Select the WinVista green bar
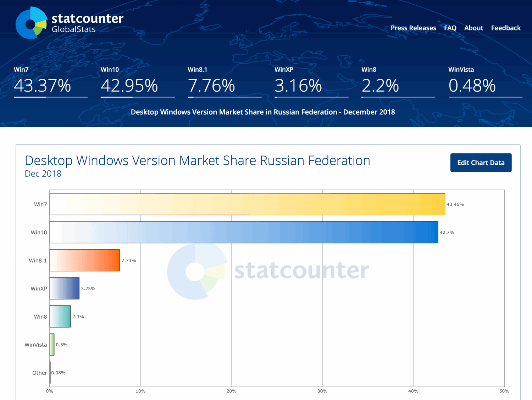This screenshot has height=400, width=532. pos(52,344)
